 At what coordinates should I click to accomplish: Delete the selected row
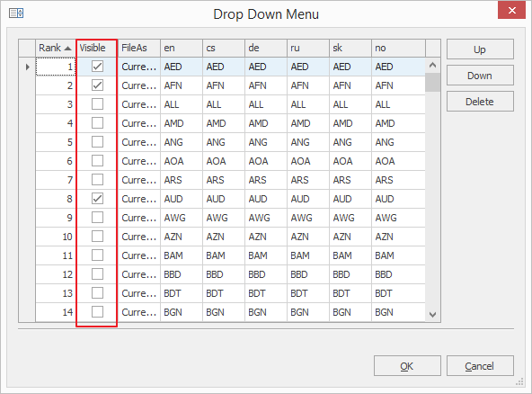click(x=480, y=102)
